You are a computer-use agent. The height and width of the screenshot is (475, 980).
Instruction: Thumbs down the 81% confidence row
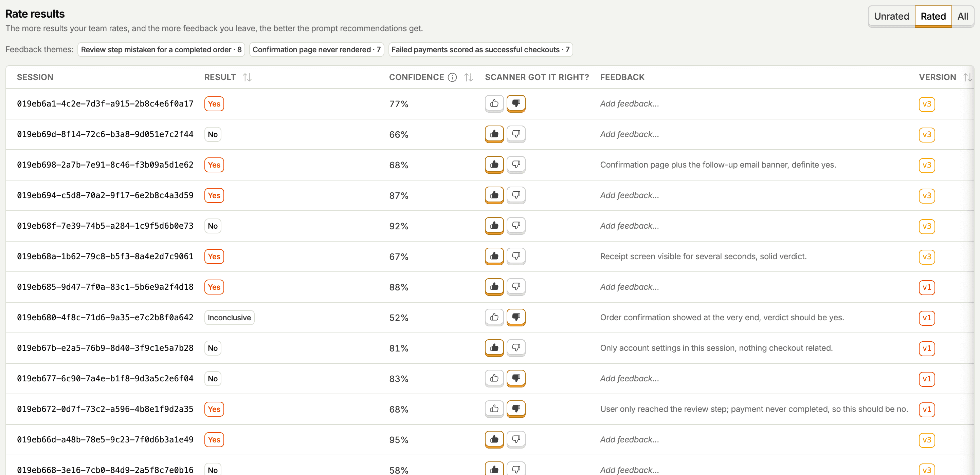point(516,348)
